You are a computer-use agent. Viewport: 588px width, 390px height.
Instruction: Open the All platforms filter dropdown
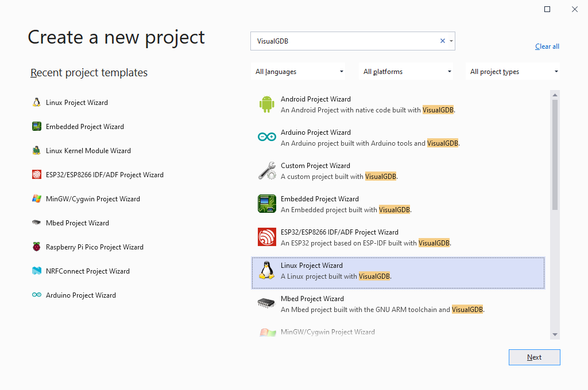407,72
